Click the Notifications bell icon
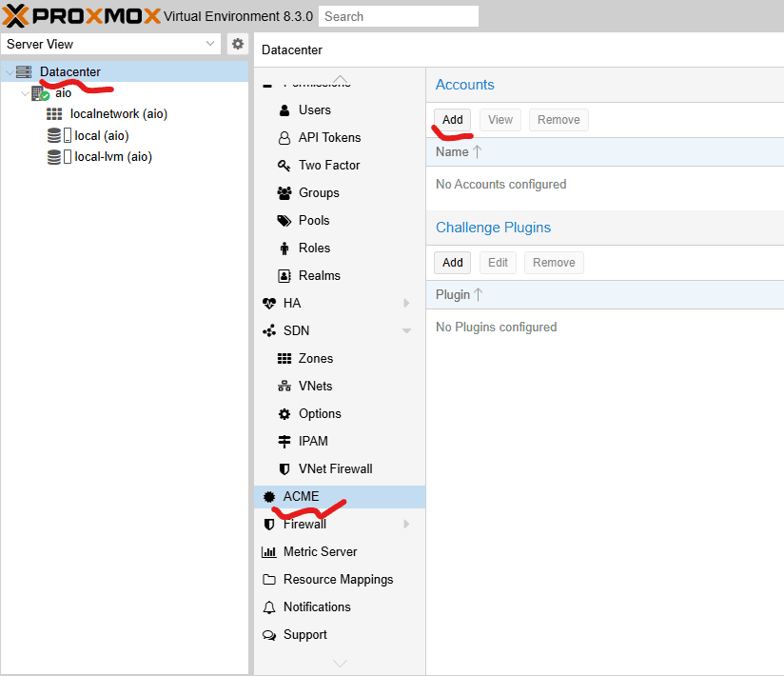Image resolution: width=784 pixels, height=676 pixels. coord(269,606)
